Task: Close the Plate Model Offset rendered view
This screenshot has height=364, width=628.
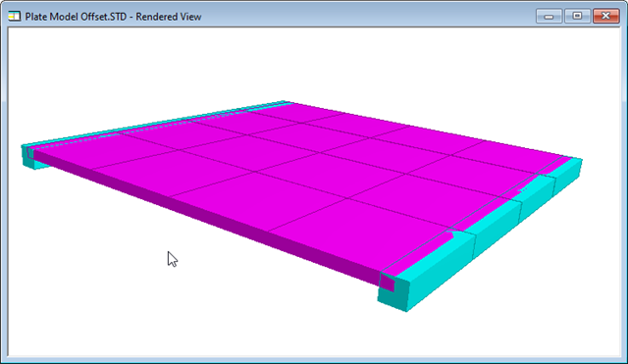Action: [606, 16]
